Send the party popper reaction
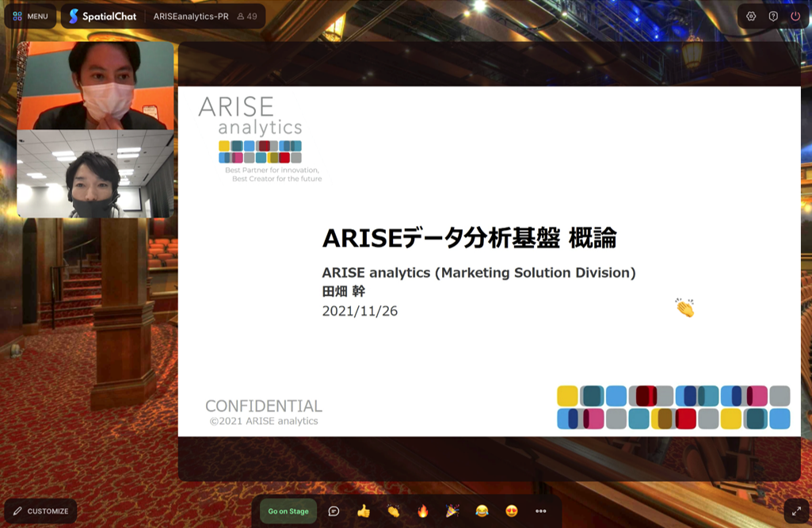 point(452,511)
